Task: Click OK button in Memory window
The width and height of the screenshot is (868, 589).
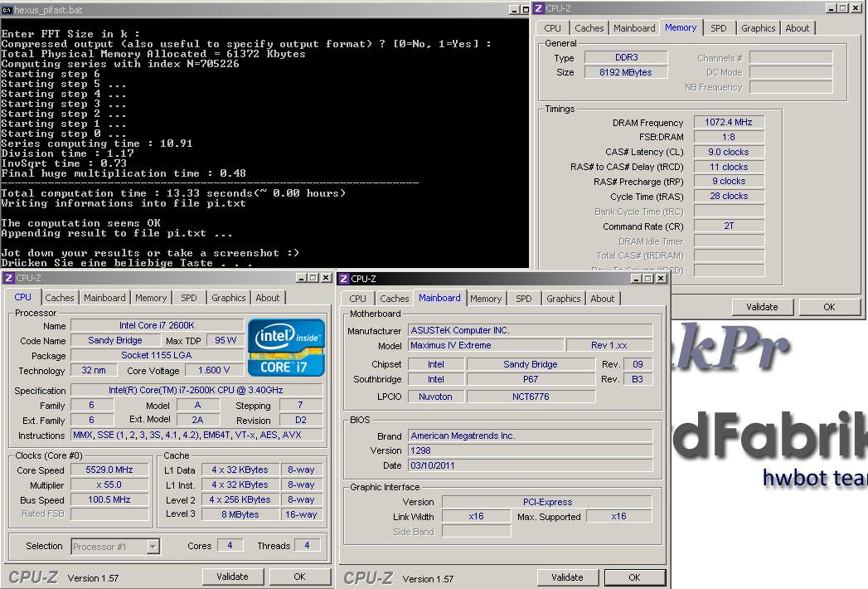Action: tap(829, 307)
